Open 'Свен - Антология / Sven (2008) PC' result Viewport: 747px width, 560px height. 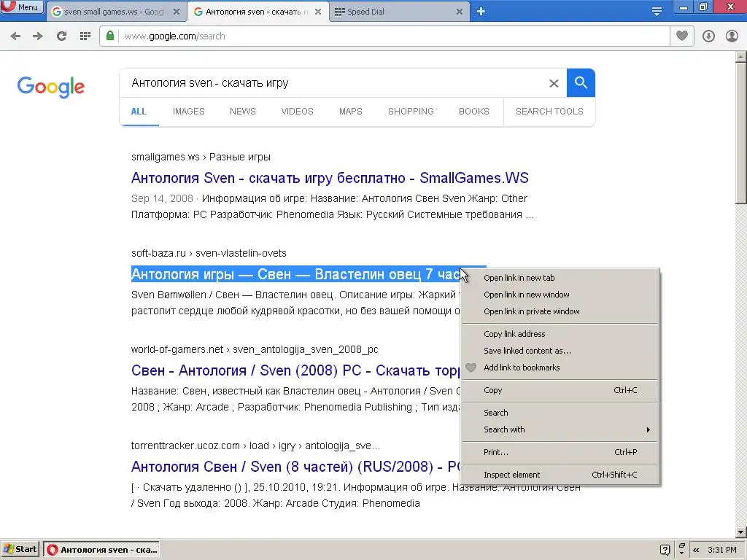point(295,370)
